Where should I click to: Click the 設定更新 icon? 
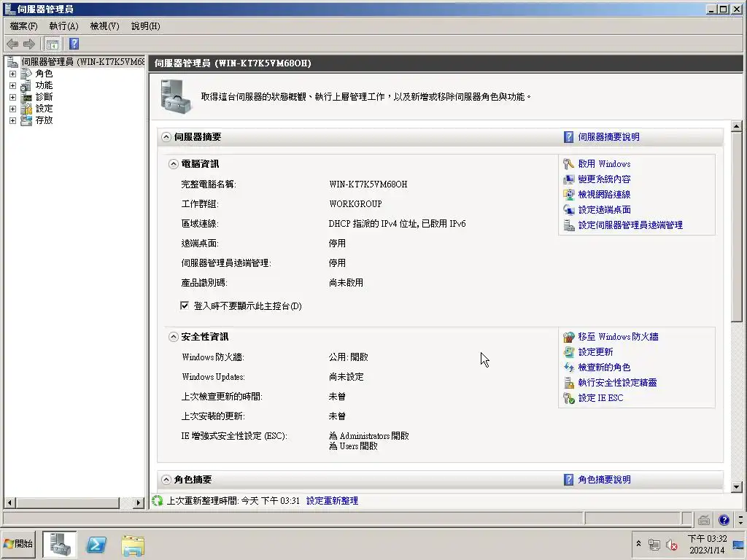click(x=568, y=352)
